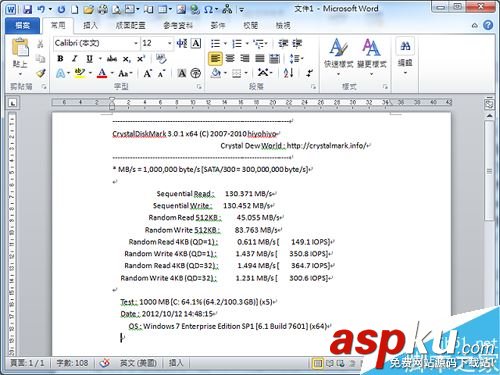
Task: Click the Enclose Characters circled icon
Action: click(x=196, y=73)
